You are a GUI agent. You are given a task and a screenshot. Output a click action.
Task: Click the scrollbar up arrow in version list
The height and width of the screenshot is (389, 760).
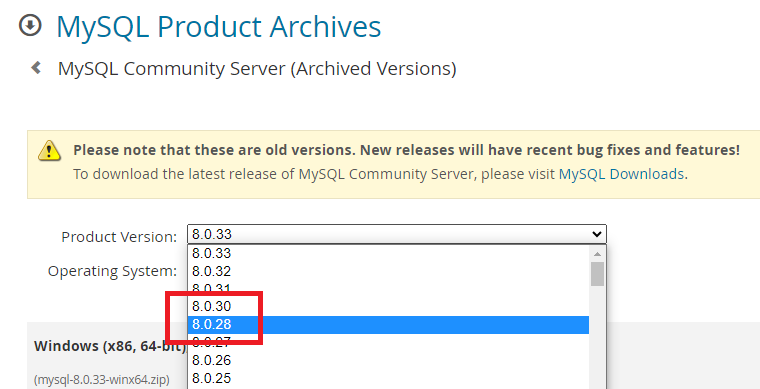597,253
